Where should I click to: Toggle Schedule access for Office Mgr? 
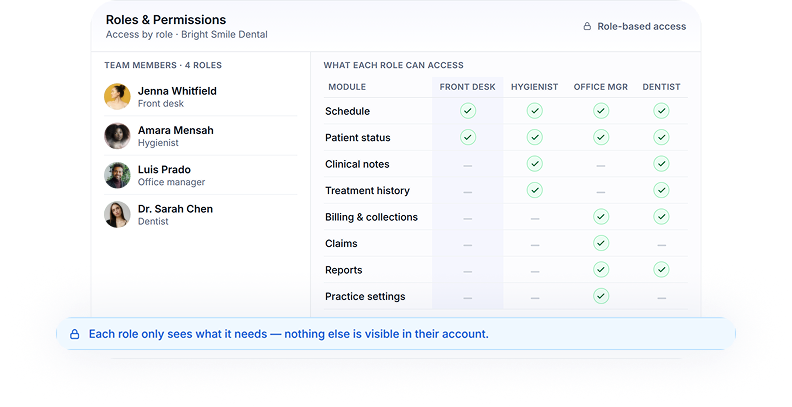[x=601, y=111]
